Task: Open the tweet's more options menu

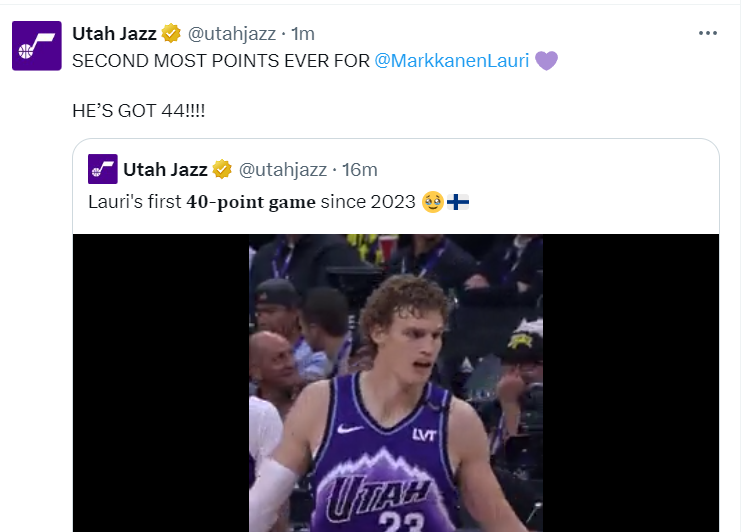Action: (708, 33)
